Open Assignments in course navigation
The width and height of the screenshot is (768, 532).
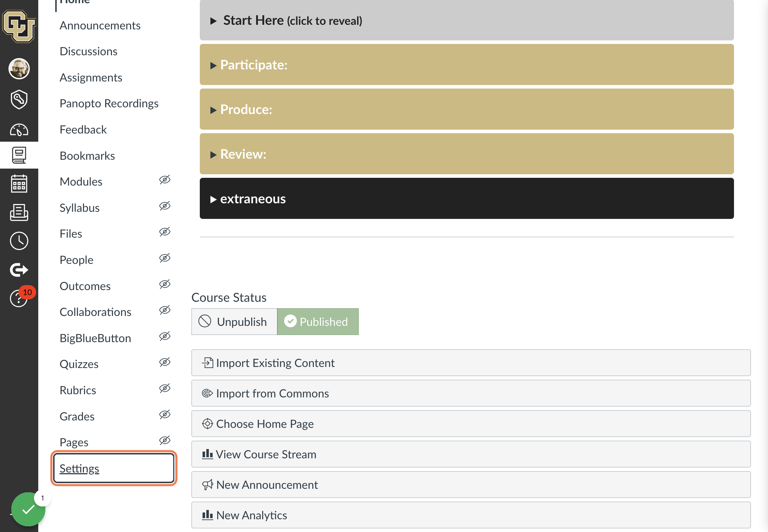pyautogui.click(x=91, y=78)
